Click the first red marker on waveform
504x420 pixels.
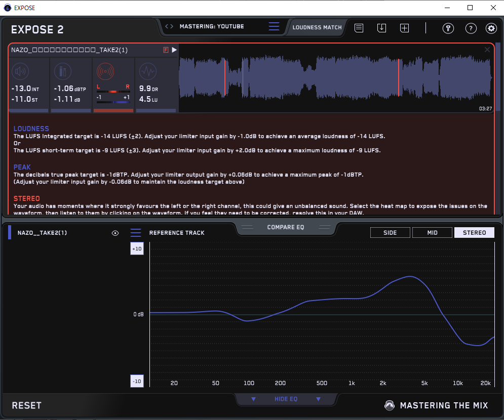tap(225, 77)
